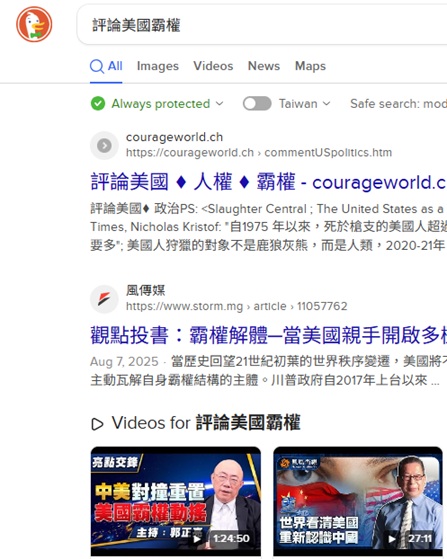Click the green Always protected checkmark icon
The image size is (447, 559).
(x=98, y=104)
